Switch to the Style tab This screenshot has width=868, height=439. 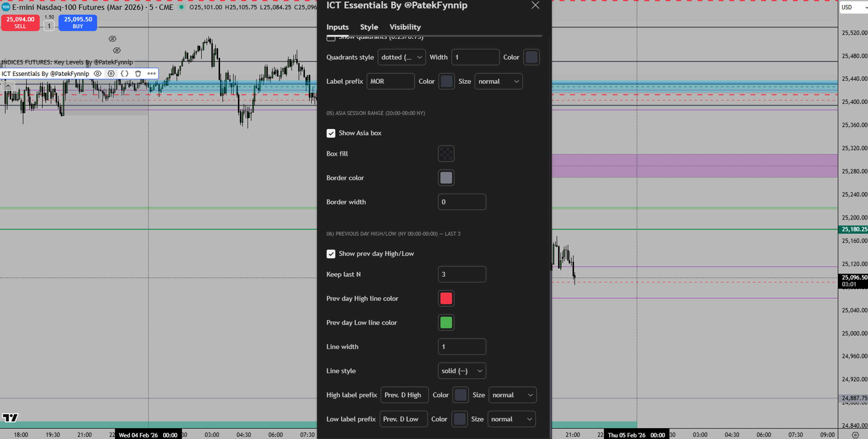tap(369, 27)
